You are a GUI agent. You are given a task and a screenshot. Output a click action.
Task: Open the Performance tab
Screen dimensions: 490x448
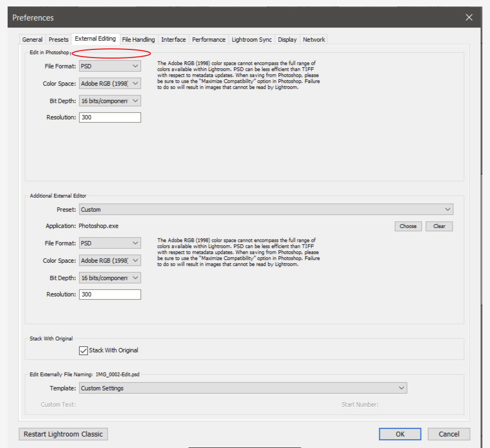(209, 39)
